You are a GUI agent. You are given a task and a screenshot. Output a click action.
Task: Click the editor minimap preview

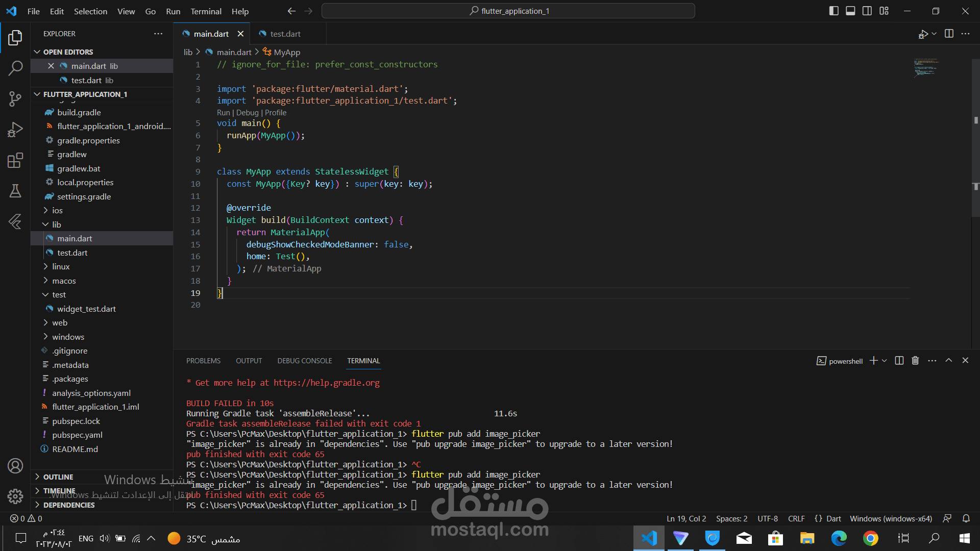pos(926,67)
